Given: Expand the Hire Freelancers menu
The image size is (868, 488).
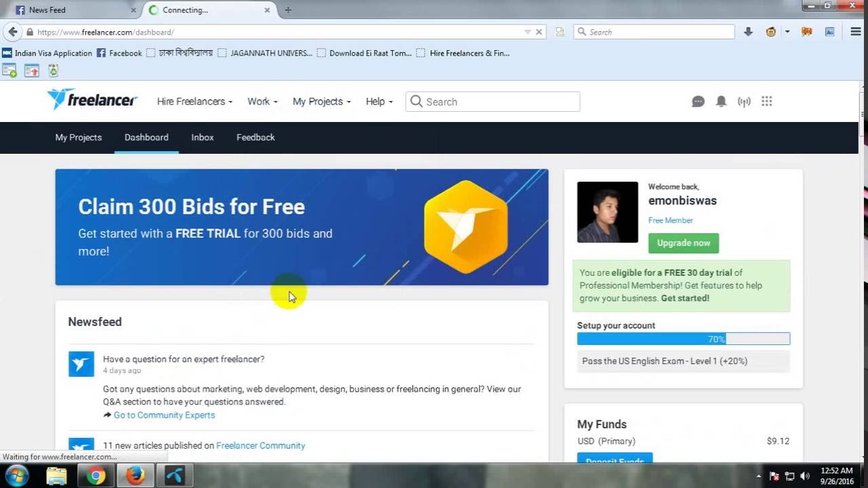Looking at the screenshot, I should click(195, 102).
